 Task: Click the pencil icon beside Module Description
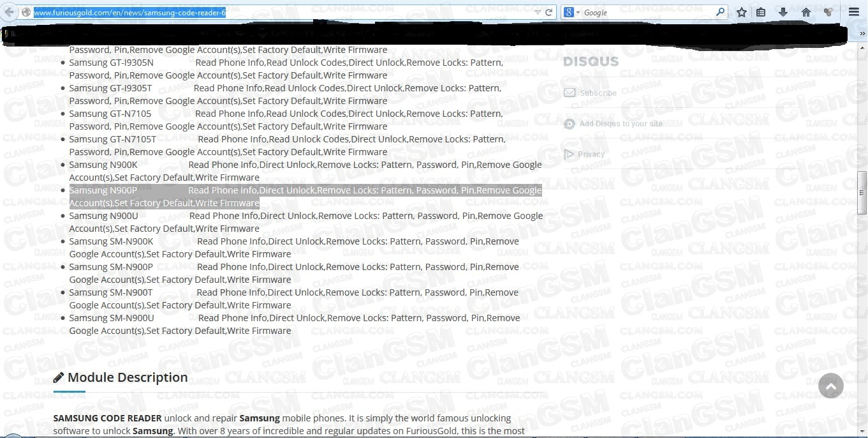[x=59, y=377]
